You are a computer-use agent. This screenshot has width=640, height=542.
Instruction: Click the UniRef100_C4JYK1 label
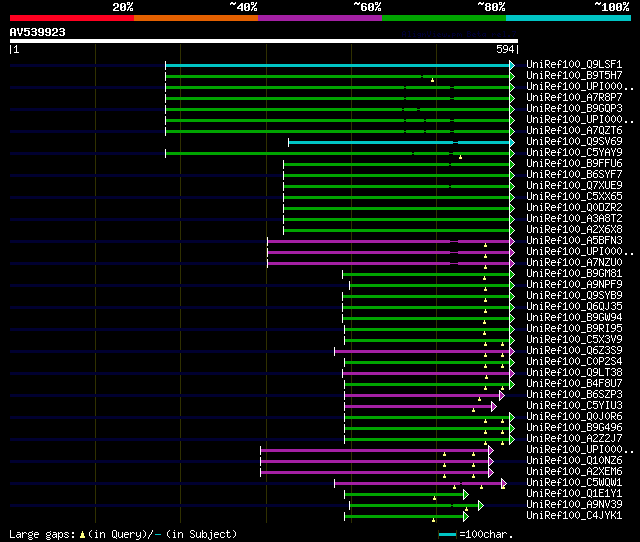(x=574, y=516)
